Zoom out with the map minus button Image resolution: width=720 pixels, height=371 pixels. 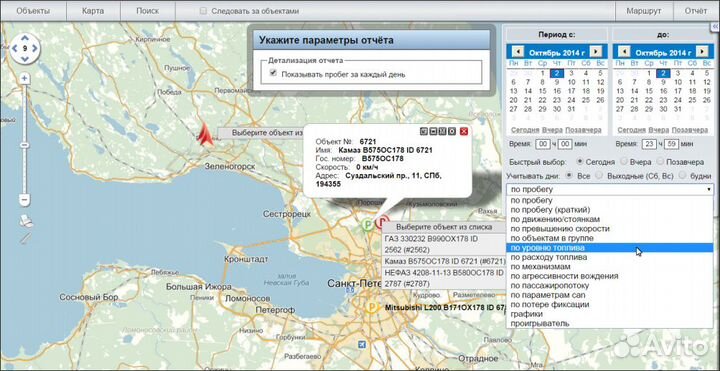click(x=25, y=200)
